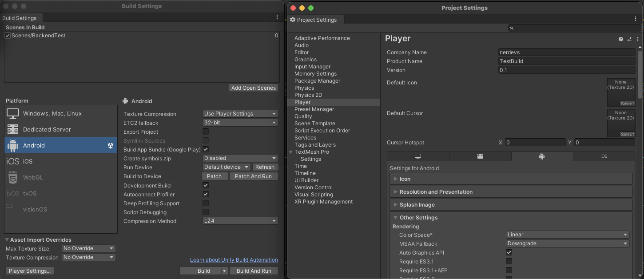Switch to iOS tab in Player settings

point(604,156)
